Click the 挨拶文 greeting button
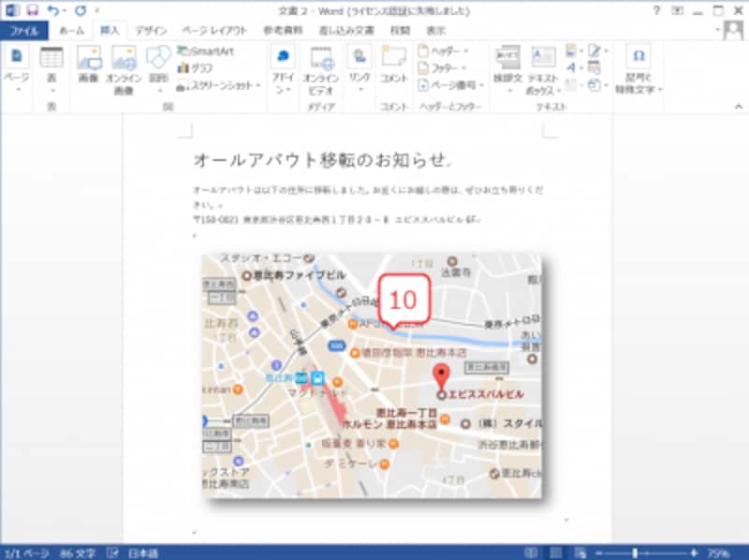749x560 pixels. coord(507,69)
